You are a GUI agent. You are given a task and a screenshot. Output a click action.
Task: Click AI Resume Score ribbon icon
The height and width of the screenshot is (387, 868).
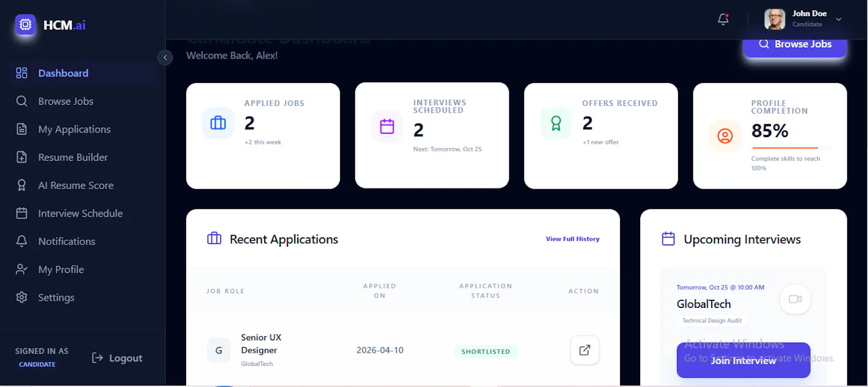pos(22,185)
